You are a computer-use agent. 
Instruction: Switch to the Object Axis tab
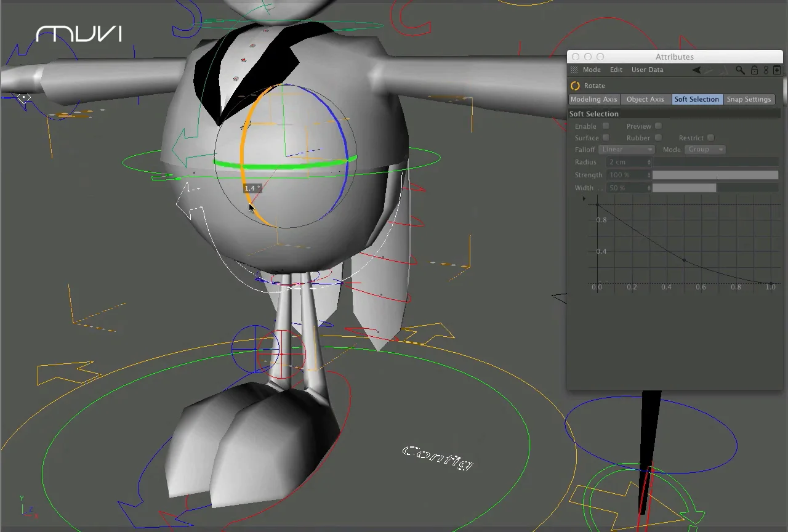point(645,99)
